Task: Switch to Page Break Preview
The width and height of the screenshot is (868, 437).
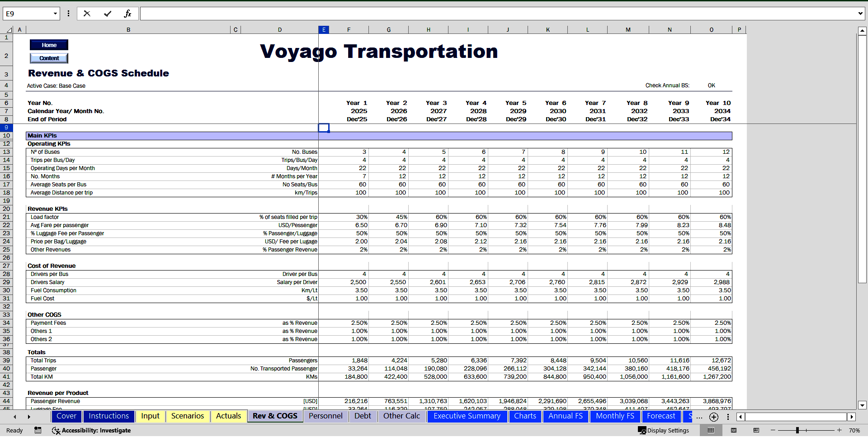Action: 756,430
